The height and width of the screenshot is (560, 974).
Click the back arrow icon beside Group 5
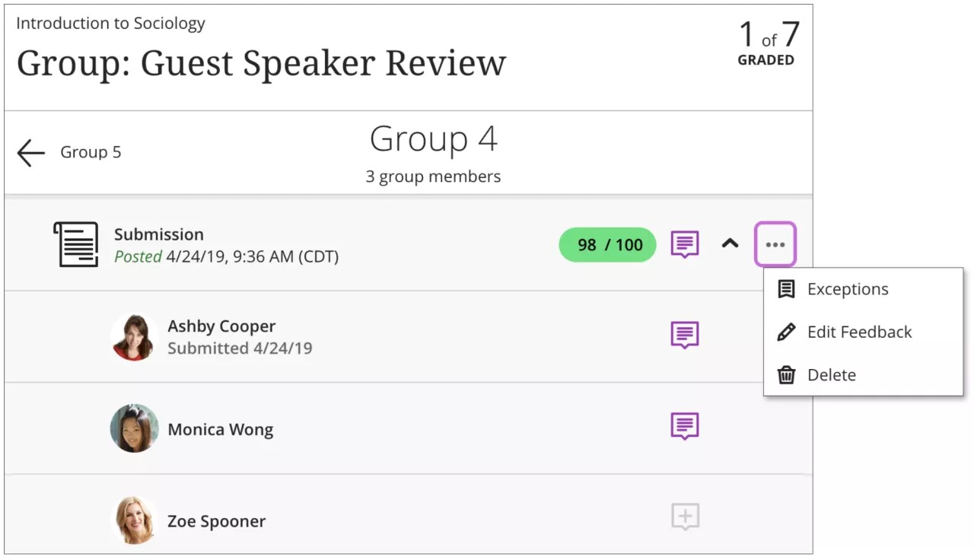(31, 152)
